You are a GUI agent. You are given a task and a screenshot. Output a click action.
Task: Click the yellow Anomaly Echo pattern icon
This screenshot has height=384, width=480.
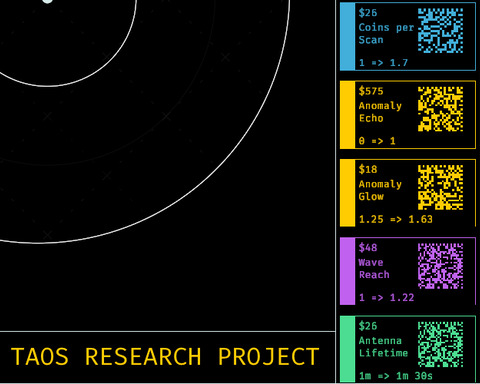440,109
